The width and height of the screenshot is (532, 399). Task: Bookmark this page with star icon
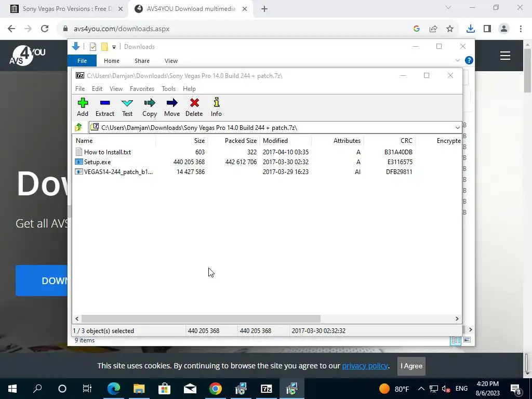[x=450, y=29]
